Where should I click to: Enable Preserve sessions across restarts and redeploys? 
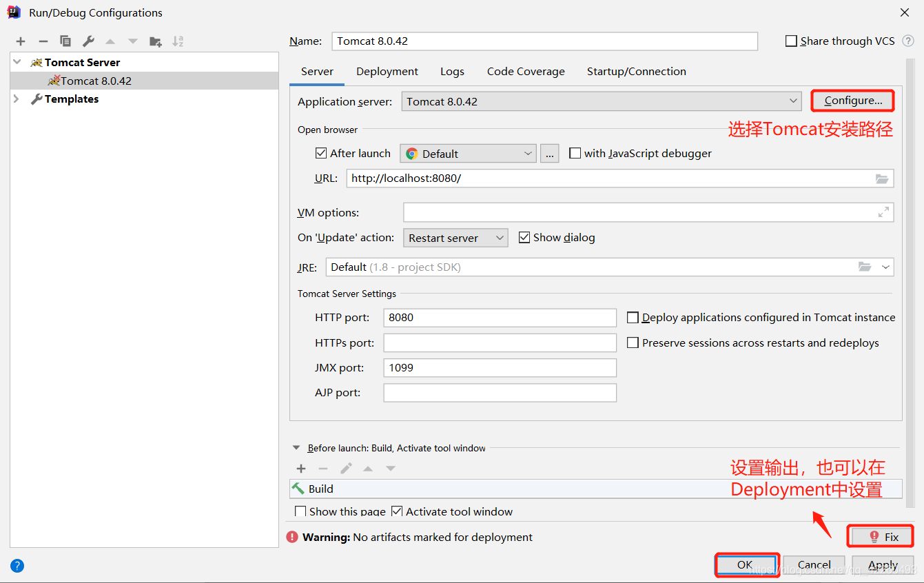(633, 342)
